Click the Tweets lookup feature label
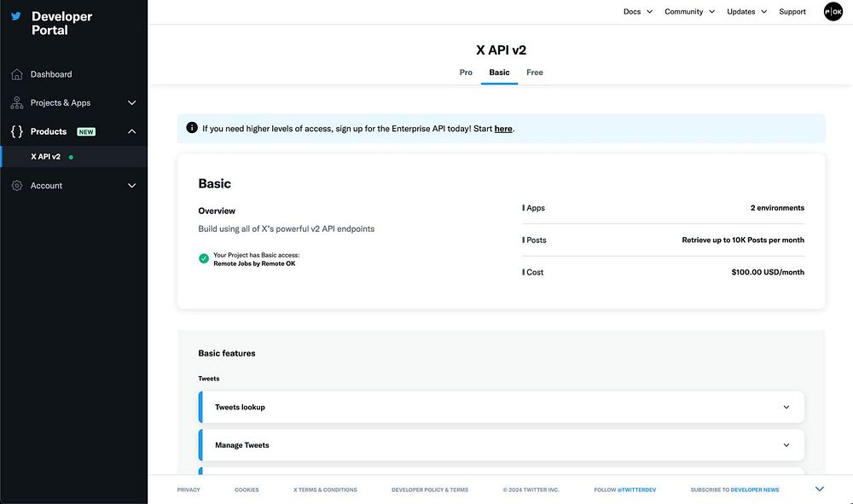Image resolution: width=853 pixels, height=504 pixels. click(240, 408)
